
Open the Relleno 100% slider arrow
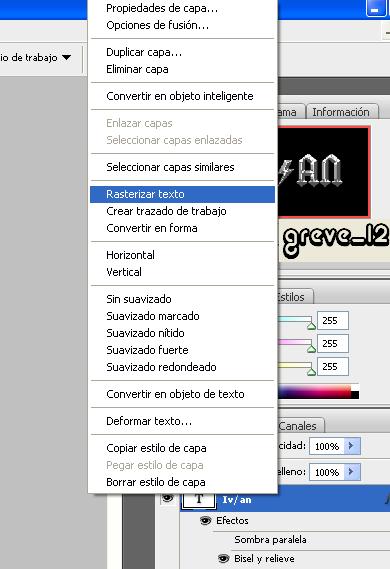[352, 472]
